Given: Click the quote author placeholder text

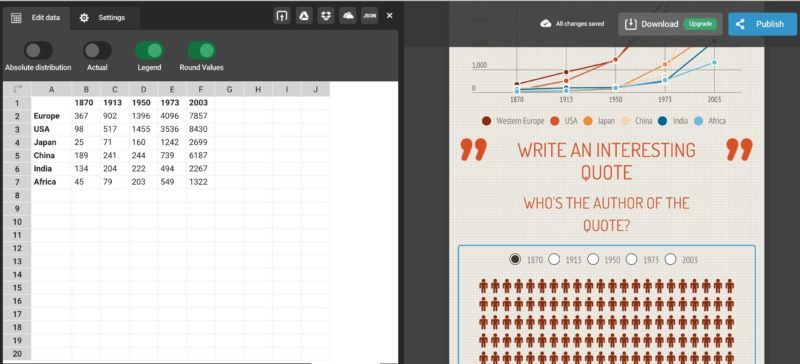Looking at the screenshot, I should [607, 214].
